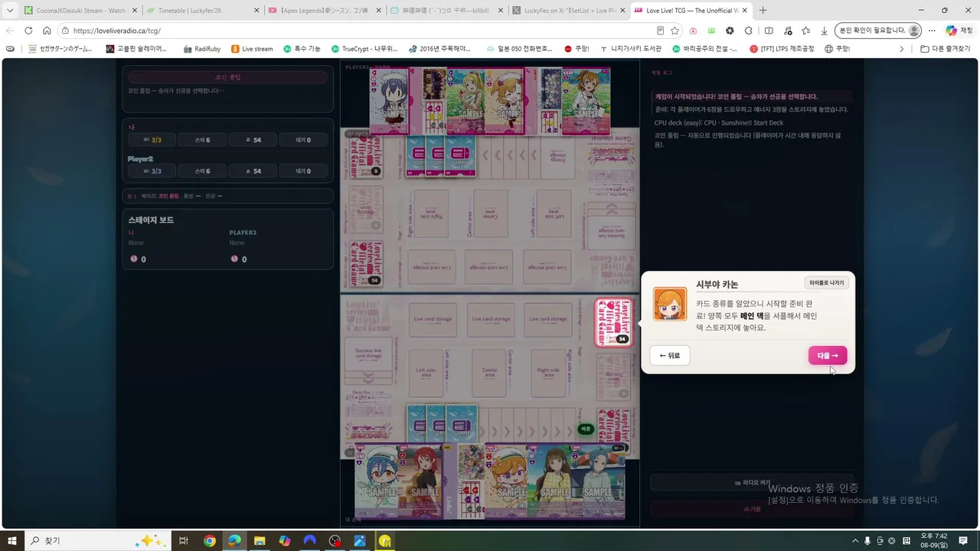The height and width of the screenshot is (551, 980).
Task: Open the tab list dropdown arrow
Action: coord(10,11)
